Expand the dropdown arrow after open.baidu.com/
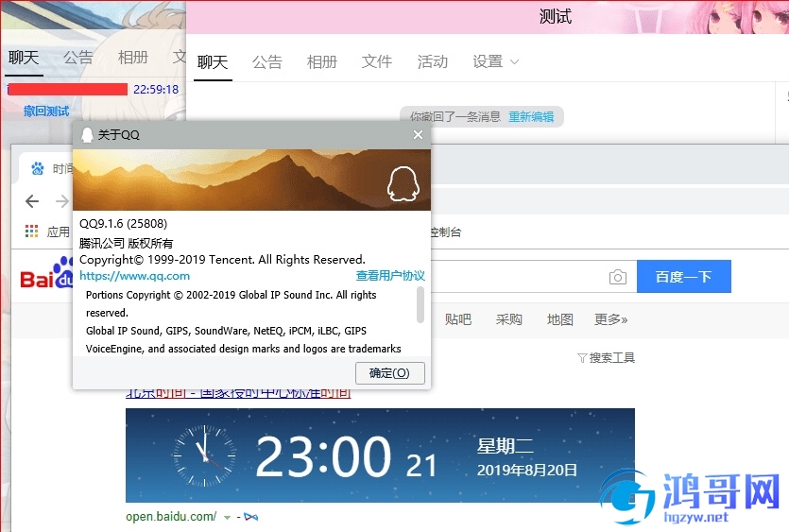This screenshot has width=789, height=532. coord(227,518)
